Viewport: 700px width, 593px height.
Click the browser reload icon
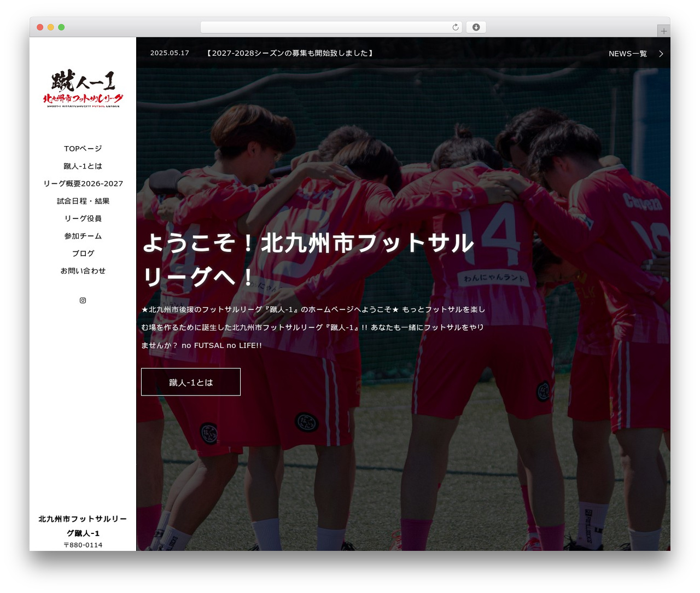[x=455, y=27]
